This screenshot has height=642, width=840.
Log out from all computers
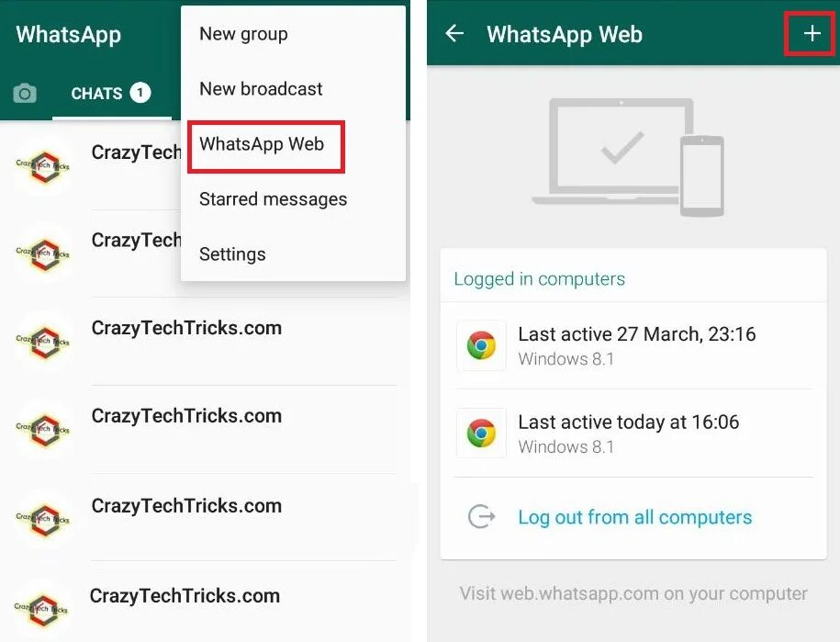pyautogui.click(x=633, y=516)
